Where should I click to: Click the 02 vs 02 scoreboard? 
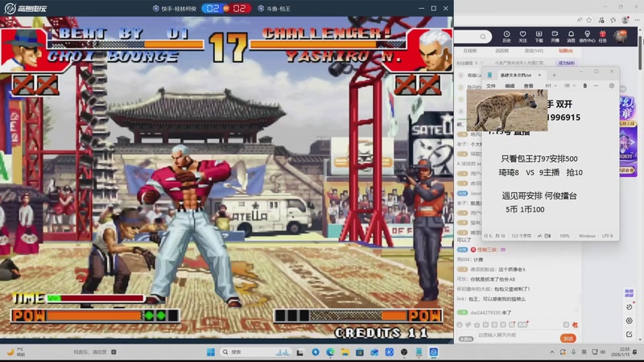pos(226,8)
